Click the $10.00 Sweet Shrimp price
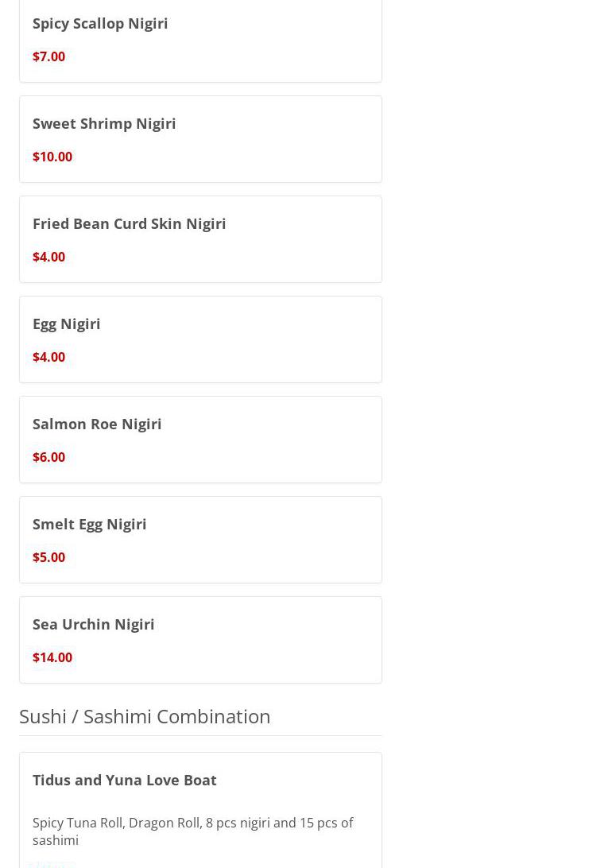This screenshot has width=612, height=868. [x=52, y=157]
